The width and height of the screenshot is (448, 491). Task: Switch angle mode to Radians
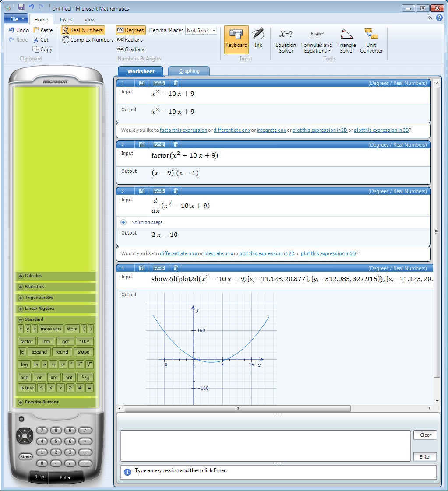130,39
